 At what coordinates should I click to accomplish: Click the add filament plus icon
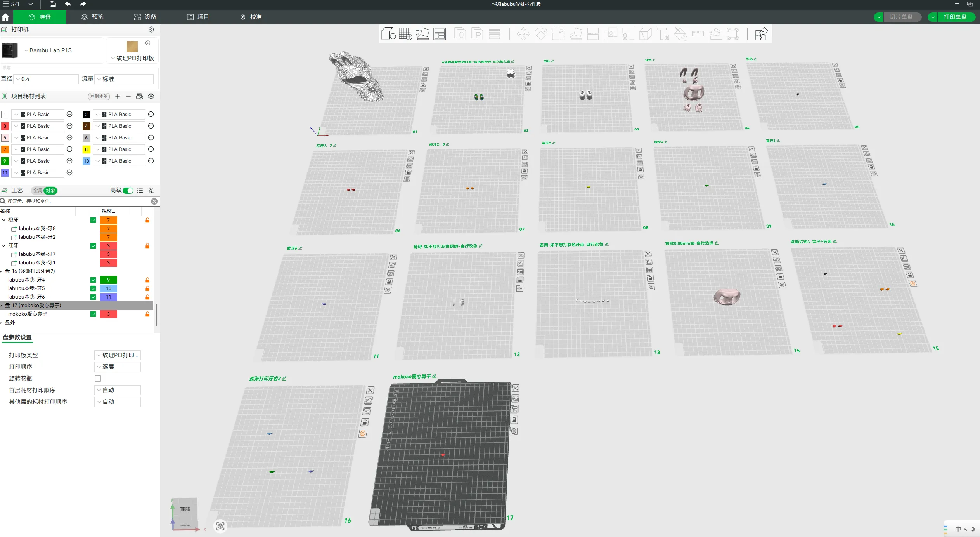(x=118, y=96)
